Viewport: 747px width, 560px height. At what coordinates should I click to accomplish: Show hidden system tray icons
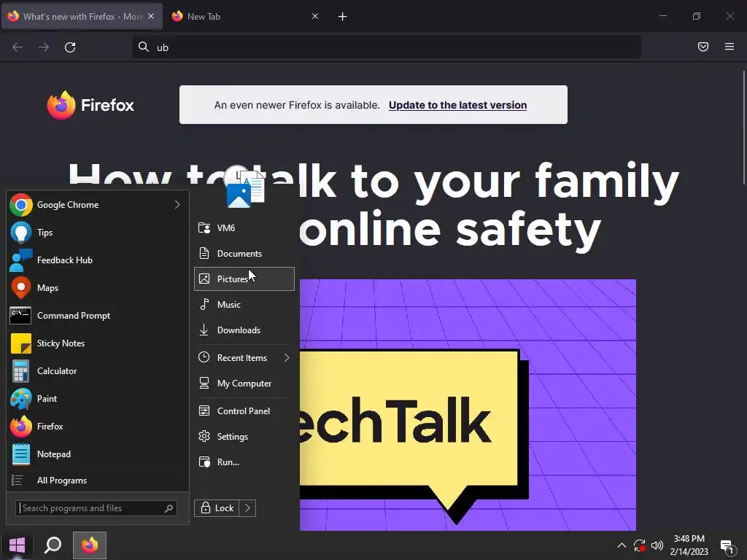coord(622,545)
